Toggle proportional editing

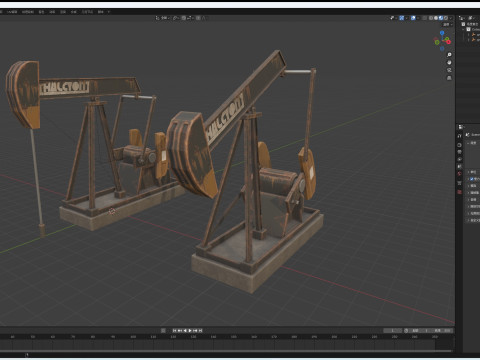(x=198, y=18)
